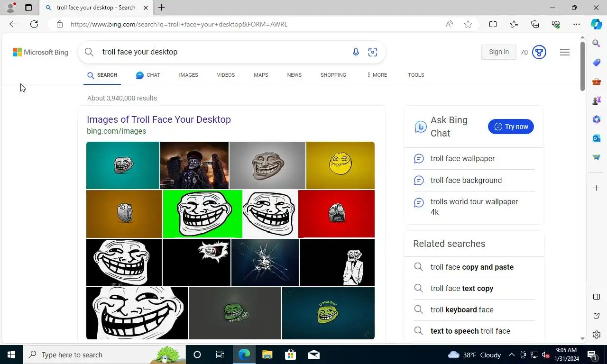The height and width of the screenshot is (364, 607).
Task: Search using an image icon
Action: [373, 52]
